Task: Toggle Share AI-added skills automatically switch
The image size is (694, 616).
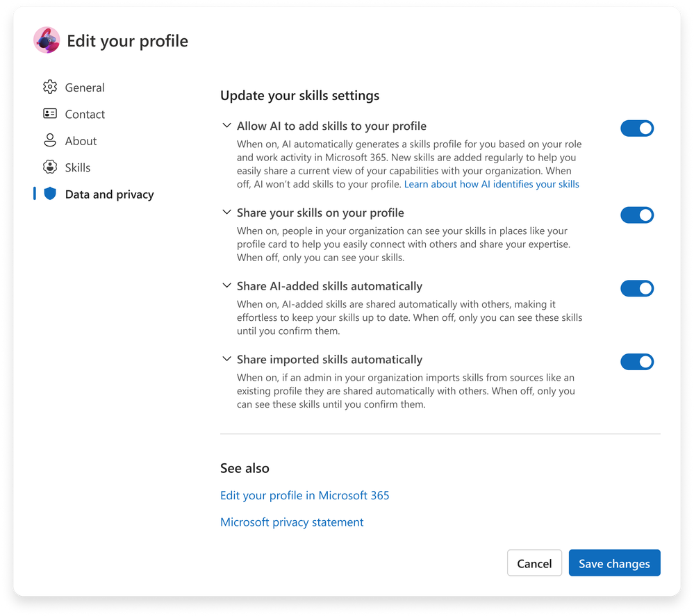Action: pyautogui.click(x=637, y=288)
